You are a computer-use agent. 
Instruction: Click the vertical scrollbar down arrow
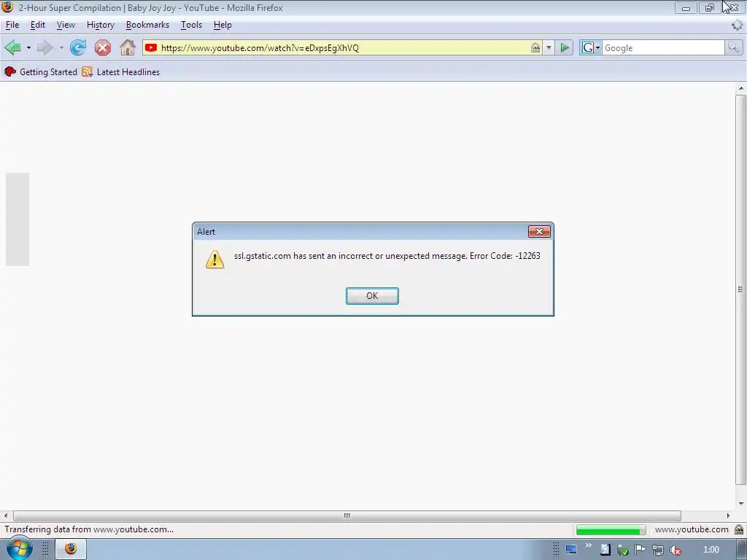pyautogui.click(x=741, y=503)
